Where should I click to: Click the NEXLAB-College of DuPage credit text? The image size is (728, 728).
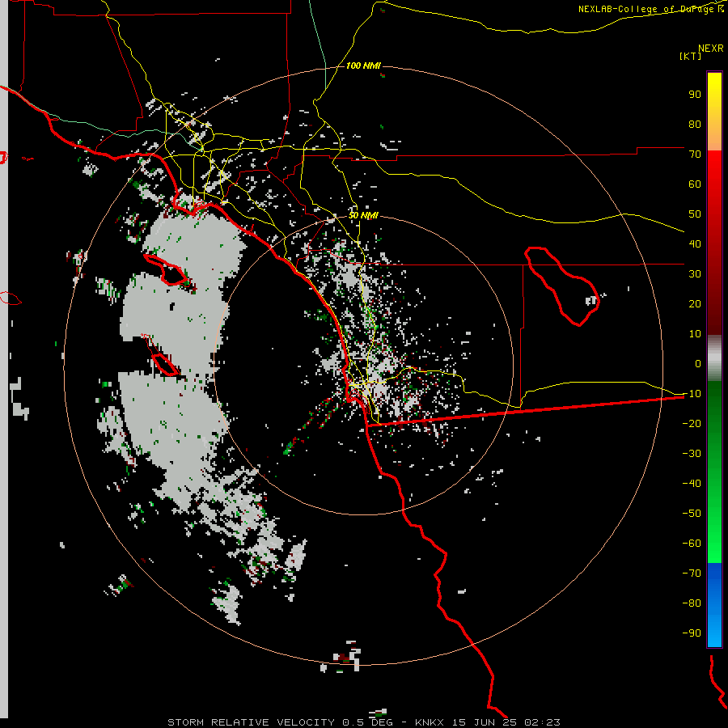[650, 9]
